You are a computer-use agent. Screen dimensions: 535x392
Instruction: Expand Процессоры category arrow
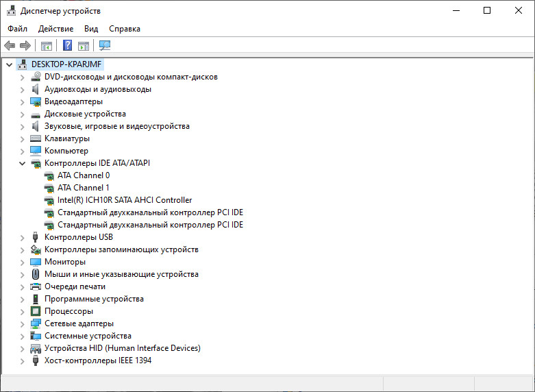(x=22, y=312)
